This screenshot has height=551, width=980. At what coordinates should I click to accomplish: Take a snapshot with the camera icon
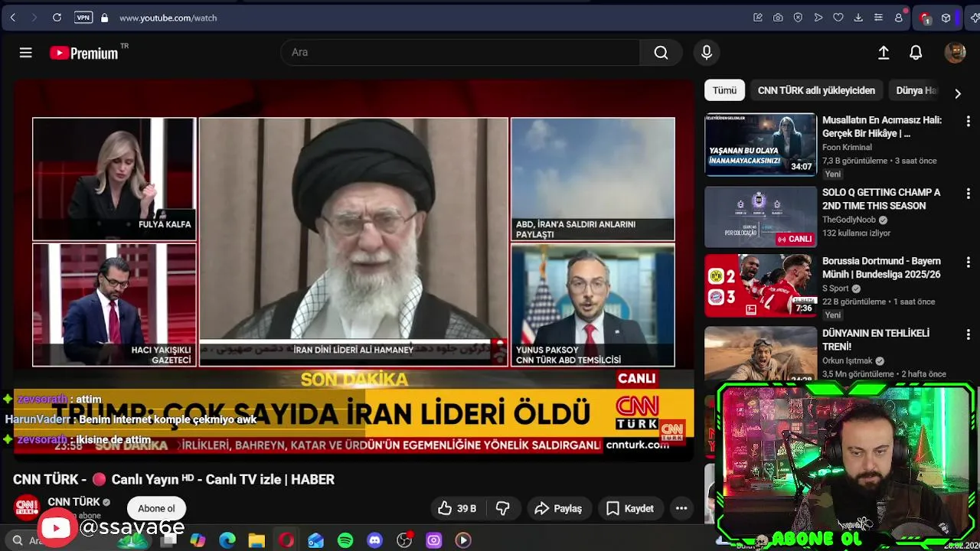coord(778,18)
